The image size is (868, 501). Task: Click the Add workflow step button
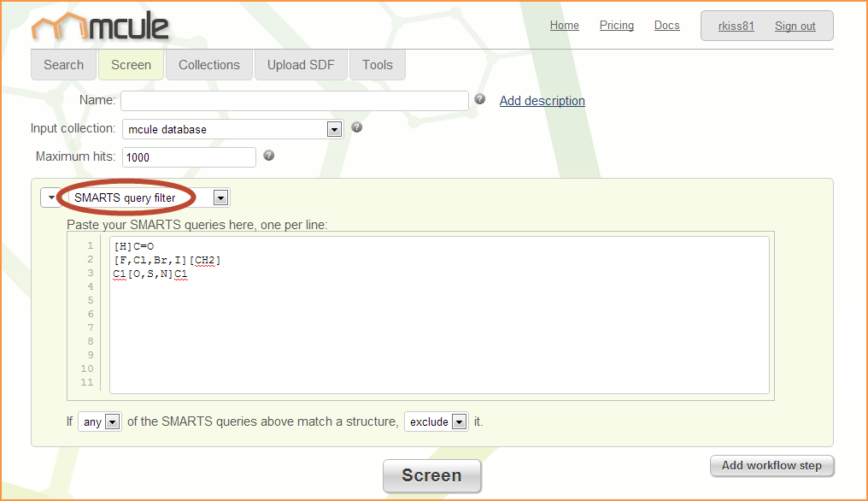click(x=771, y=466)
